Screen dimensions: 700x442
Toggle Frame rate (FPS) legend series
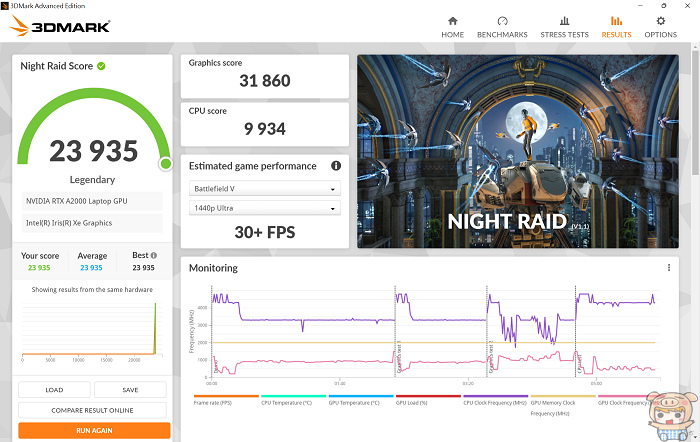tap(220, 402)
